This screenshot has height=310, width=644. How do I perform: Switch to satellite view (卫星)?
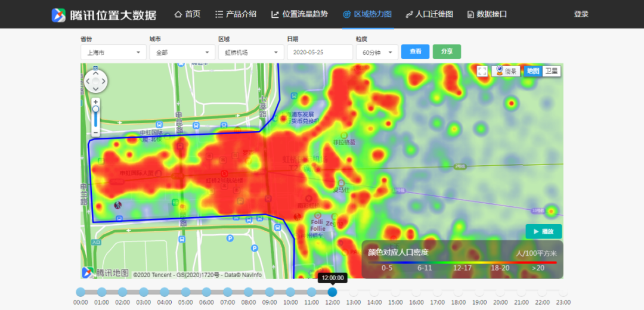pyautogui.click(x=551, y=71)
